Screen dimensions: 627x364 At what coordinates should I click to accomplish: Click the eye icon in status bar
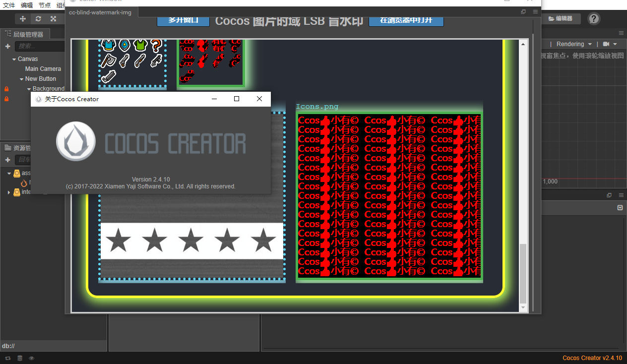(x=32, y=358)
